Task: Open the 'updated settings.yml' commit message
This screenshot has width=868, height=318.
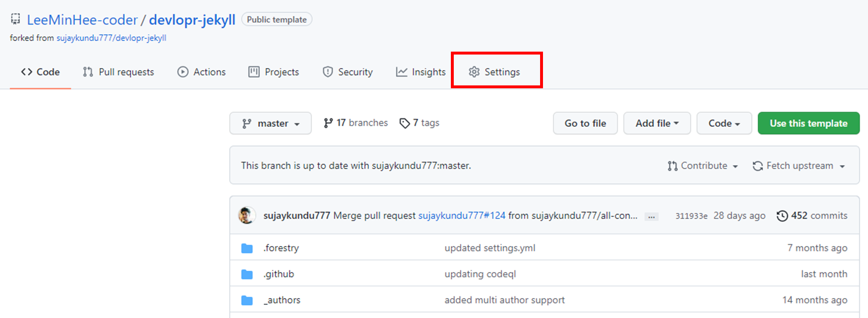Action: [490, 248]
